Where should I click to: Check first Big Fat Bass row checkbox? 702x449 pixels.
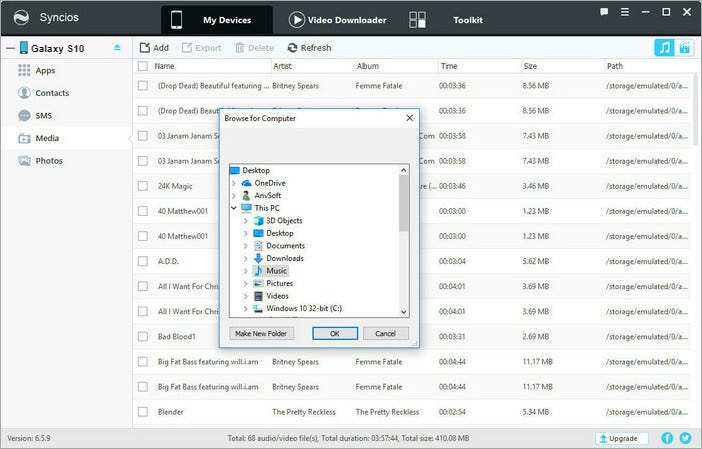pyautogui.click(x=143, y=361)
